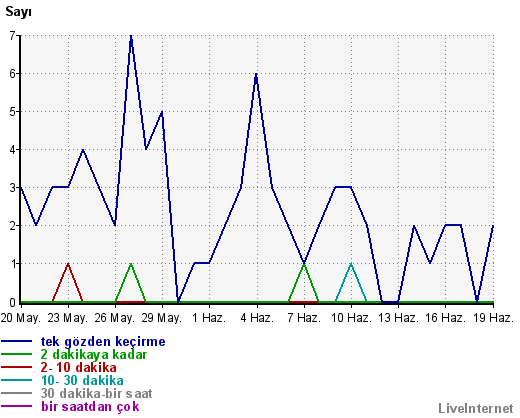The height and width of the screenshot is (418, 520).
Task: Click the '23 May.' date label
Action: 68,318
